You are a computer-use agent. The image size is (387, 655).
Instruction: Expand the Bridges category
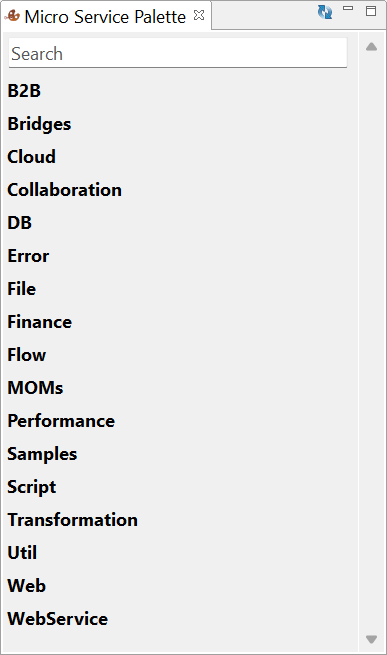(x=39, y=124)
